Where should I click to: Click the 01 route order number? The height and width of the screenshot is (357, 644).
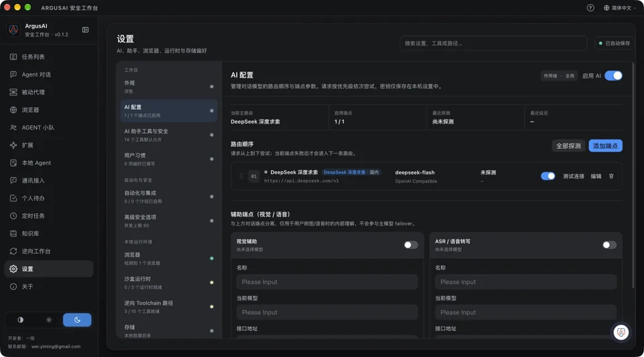(254, 176)
